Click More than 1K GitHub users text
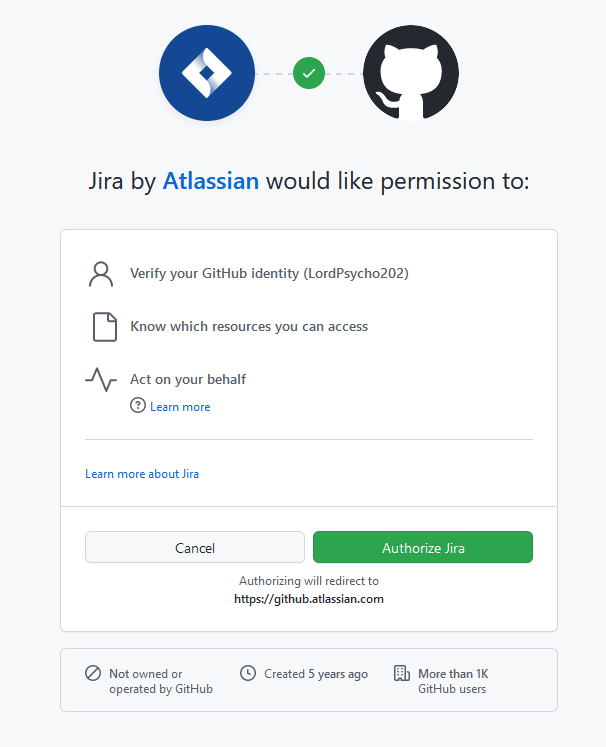 [x=453, y=681]
